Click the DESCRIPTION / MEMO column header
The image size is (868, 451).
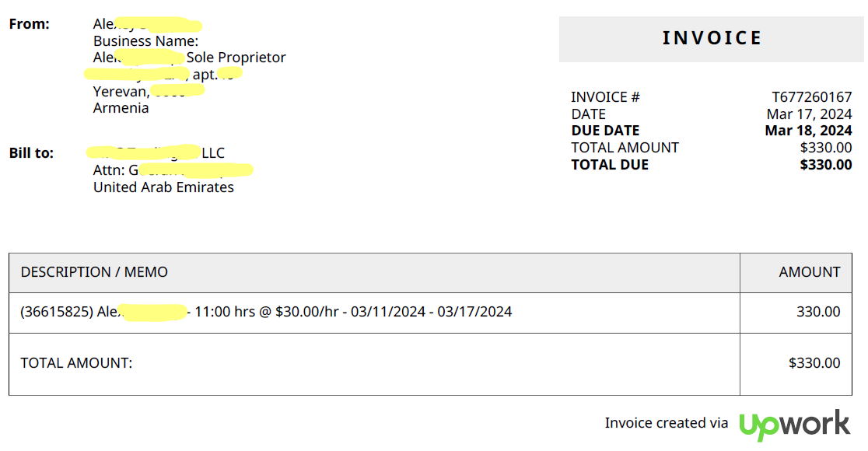(94, 271)
